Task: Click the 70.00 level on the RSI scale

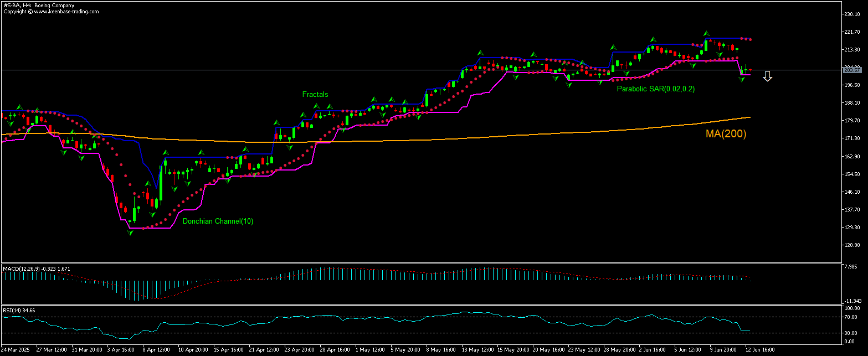Action: [x=851, y=317]
